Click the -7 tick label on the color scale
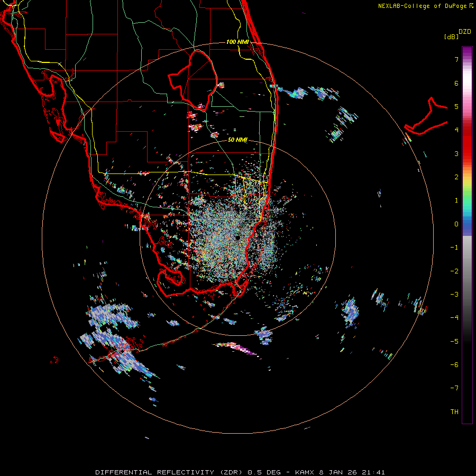 point(454,388)
